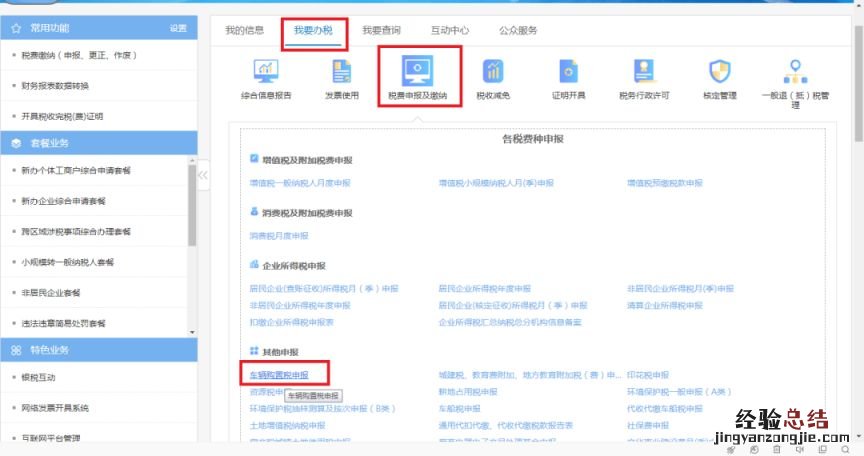Click 土地增值税纳税申报 link

click(287, 426)
